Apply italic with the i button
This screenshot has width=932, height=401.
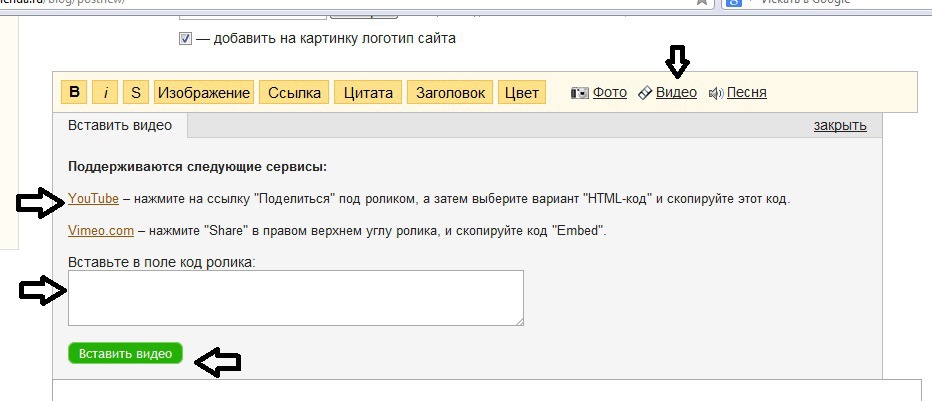[x=106, y=93]
